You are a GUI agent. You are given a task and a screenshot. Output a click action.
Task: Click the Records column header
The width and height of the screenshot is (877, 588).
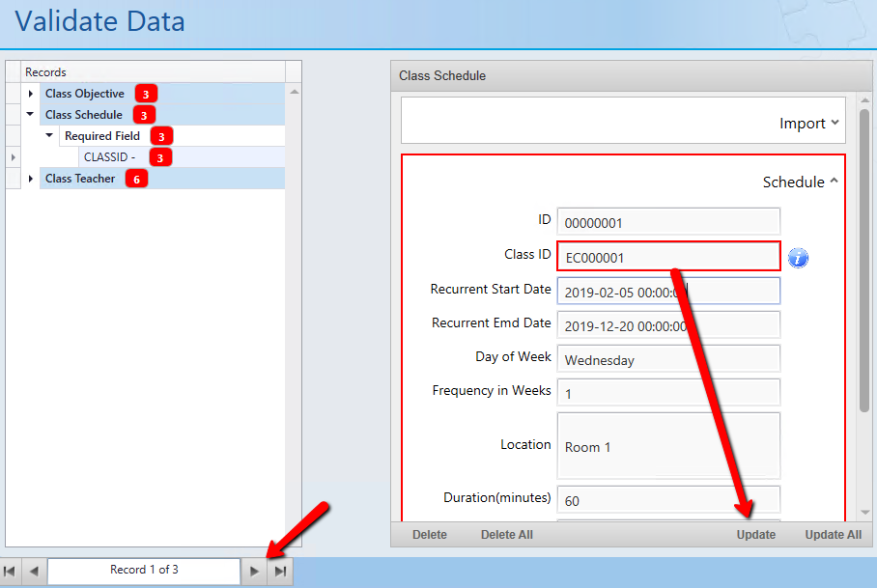[x=154, y=72]
